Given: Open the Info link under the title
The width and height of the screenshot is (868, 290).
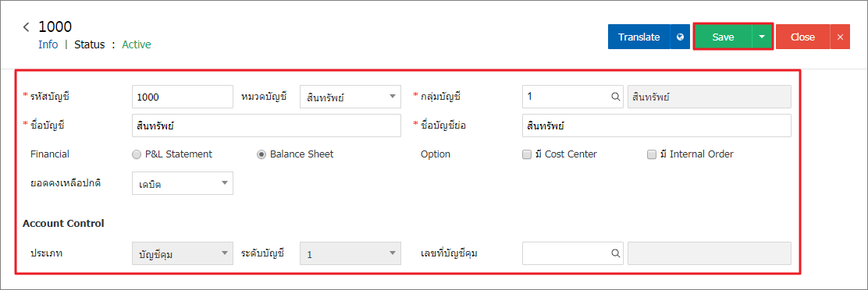Looking at the screenshot, I should [x=48, y=44].
